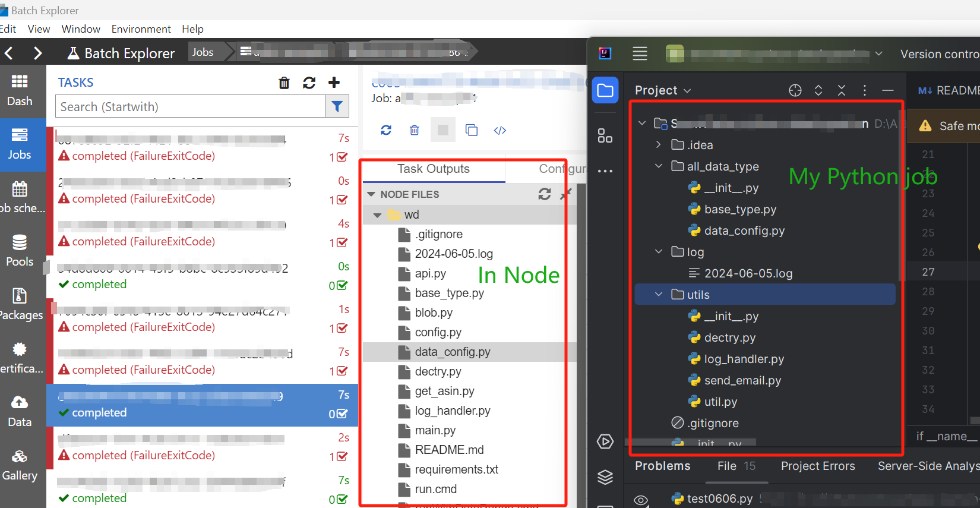The image size is (980, 508).
Task: Delete tasks using the TASKS trash icon
Action: coord(284,83)
